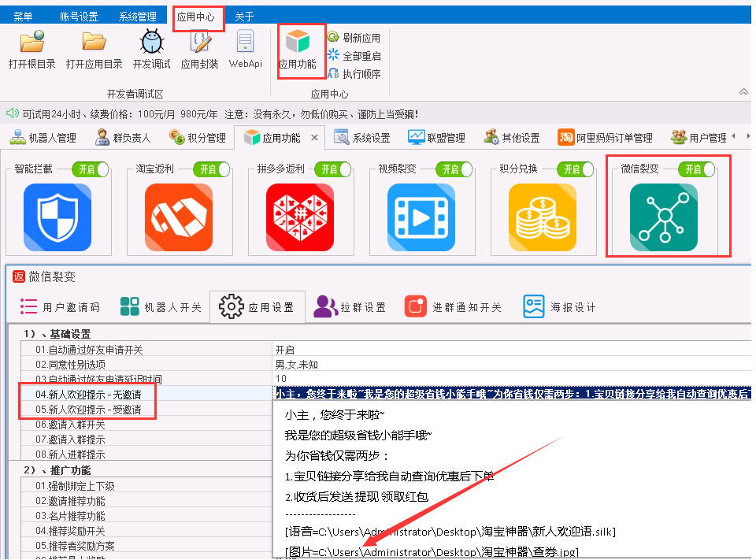756x560 pixels.
Task: Close the 应用功能 tab
Action: pyautogui.click(x=314, y=138)
